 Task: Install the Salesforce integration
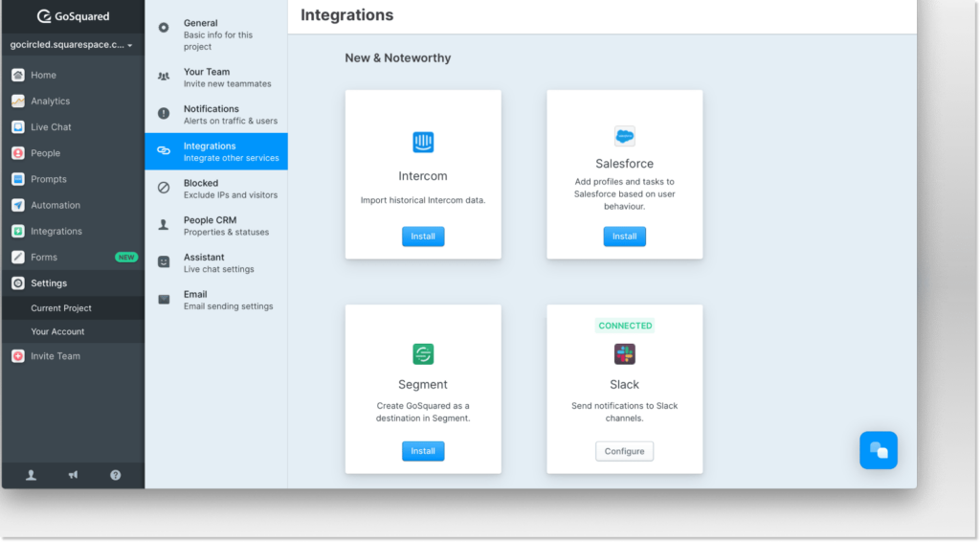[624, 237]
